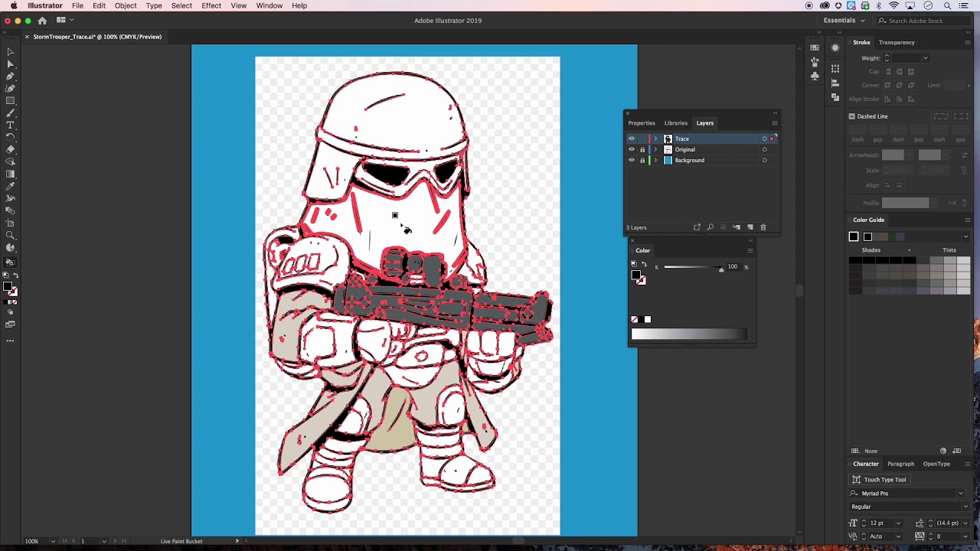Open the Brushes panel icon

click(815, 62)
